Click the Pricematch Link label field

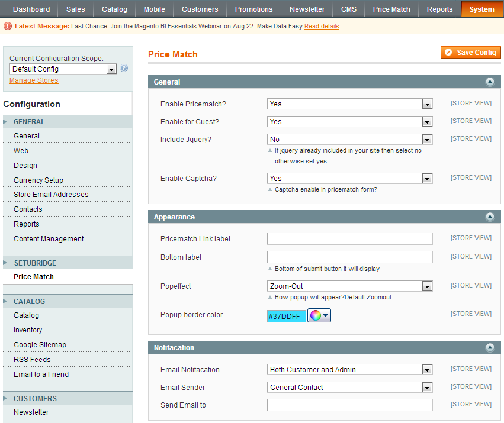[x=349, y=239]
